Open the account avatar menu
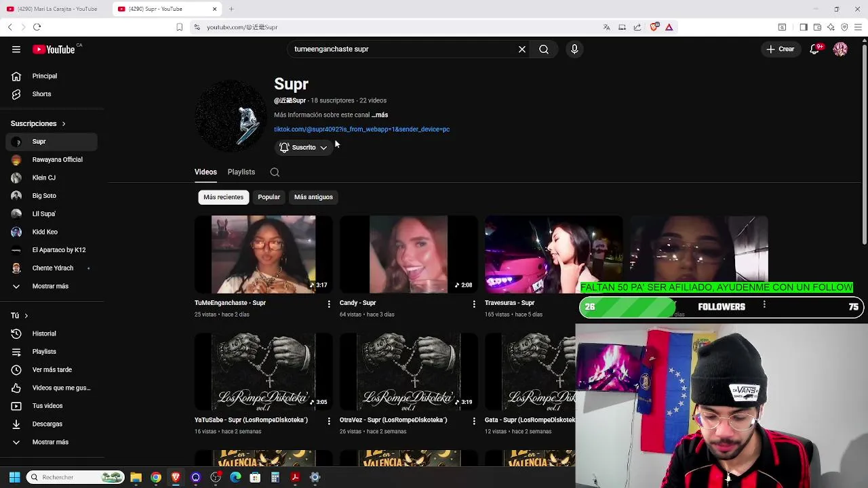This screenshot has width=868, height=488. (x=840, y=49)
